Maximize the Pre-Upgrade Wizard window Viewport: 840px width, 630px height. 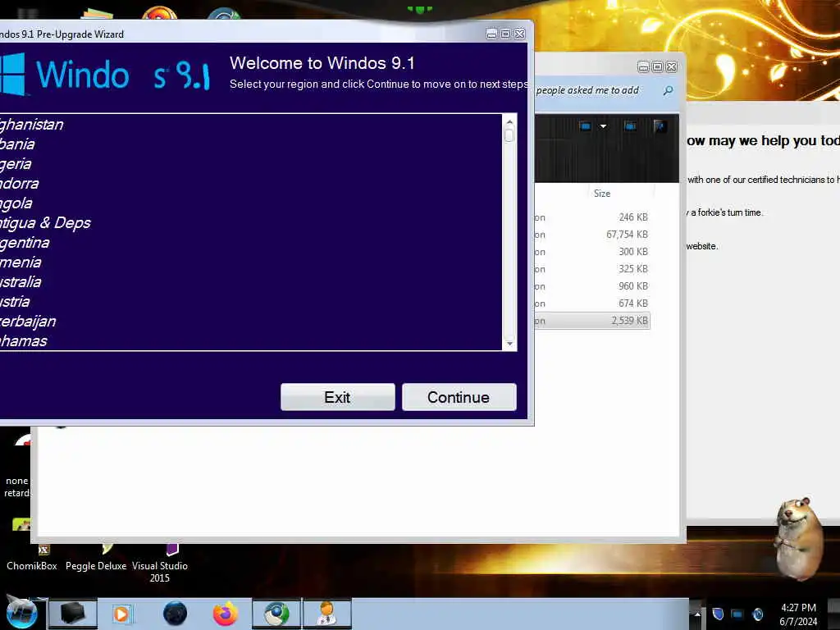pyautogui.click(x=505, y=34)
